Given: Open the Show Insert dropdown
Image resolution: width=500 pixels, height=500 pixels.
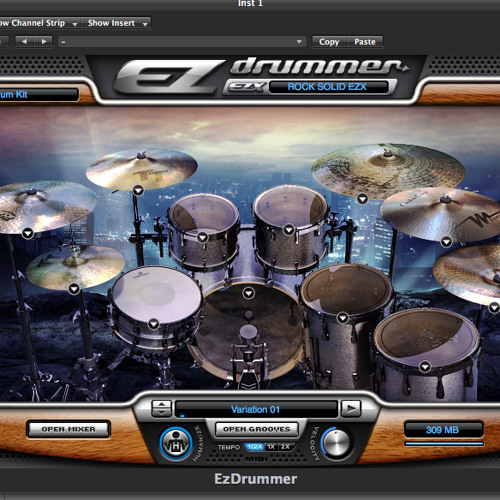Looking at the screenshot, I should (116, 23).
